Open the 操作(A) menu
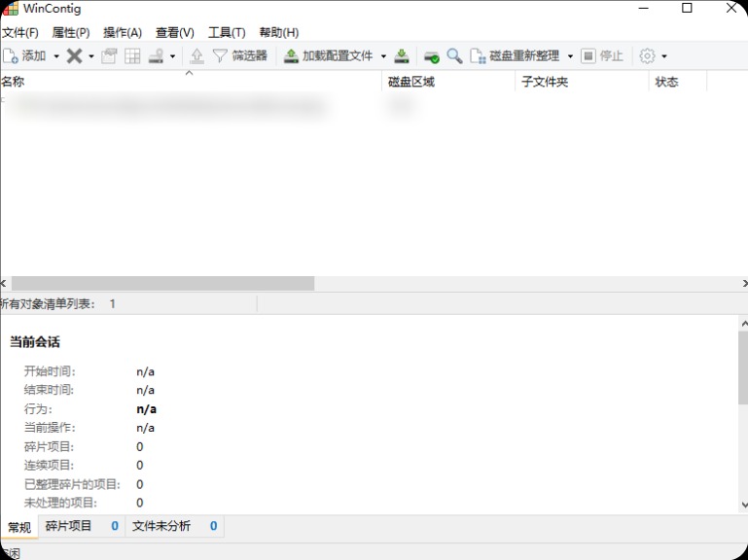The height and width of the screenshot is (560, 748). coord(123,32)
